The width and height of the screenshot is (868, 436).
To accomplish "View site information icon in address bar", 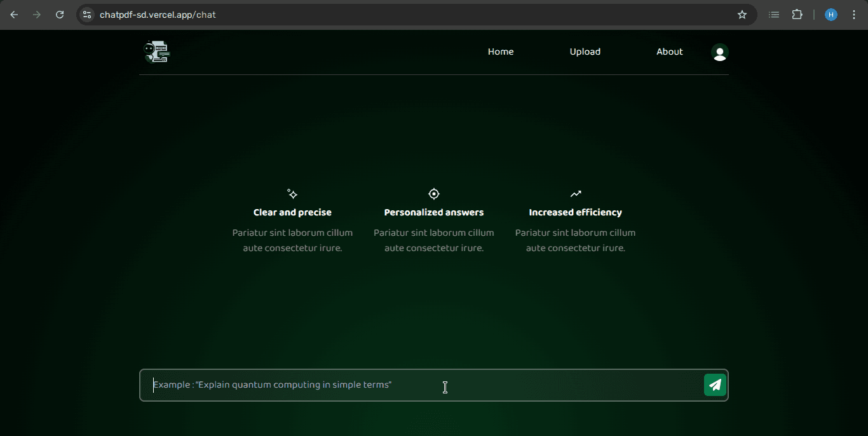I will coord(87,15).
